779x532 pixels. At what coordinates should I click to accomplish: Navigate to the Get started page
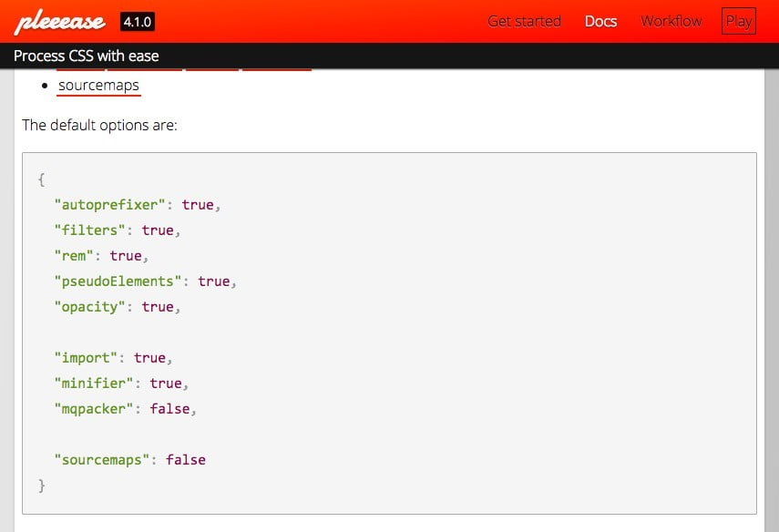coord(524,20)
